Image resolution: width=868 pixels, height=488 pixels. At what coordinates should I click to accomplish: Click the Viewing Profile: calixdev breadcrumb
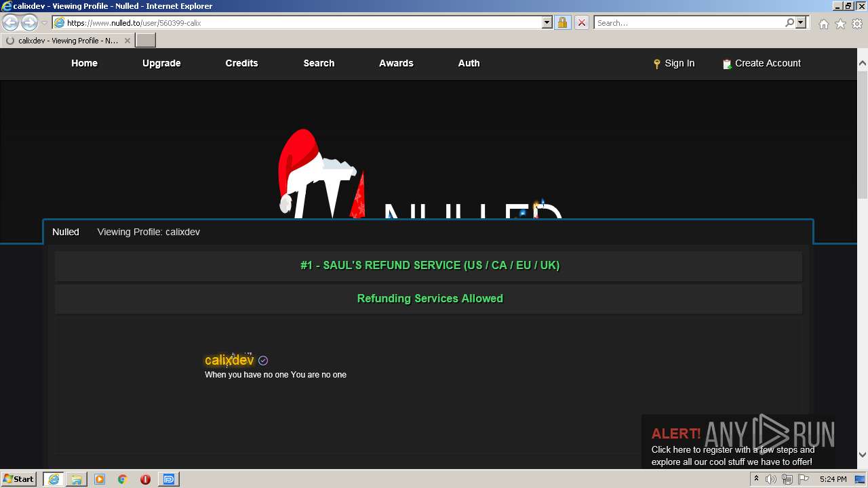coord(149,232)
